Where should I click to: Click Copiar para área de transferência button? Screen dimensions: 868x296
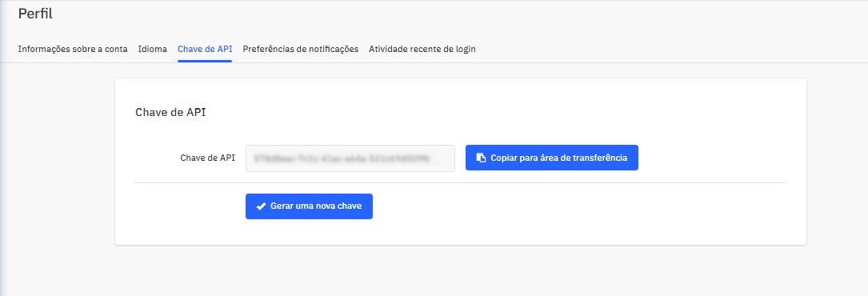pos(552,158)
